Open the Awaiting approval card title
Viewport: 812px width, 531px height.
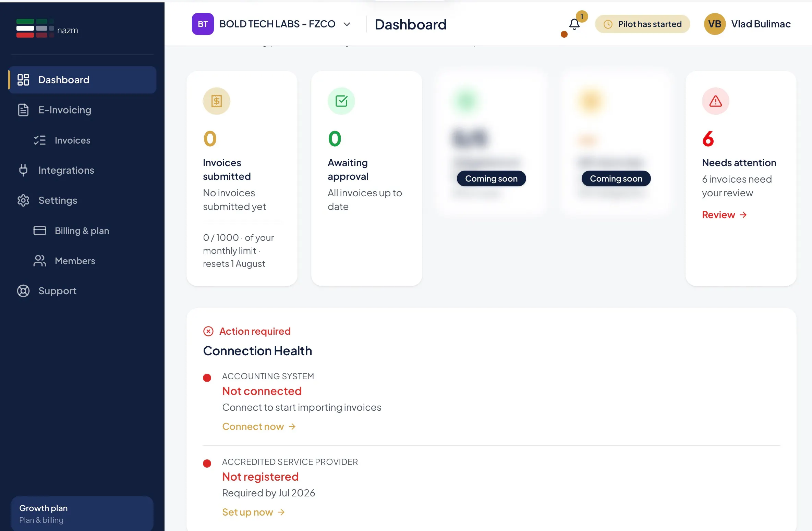(348, 170)
